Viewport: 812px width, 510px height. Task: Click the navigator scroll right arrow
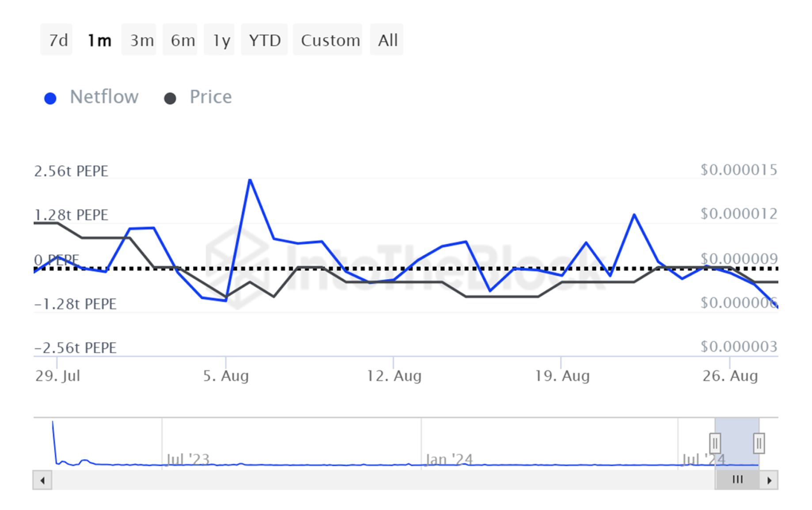769,480
